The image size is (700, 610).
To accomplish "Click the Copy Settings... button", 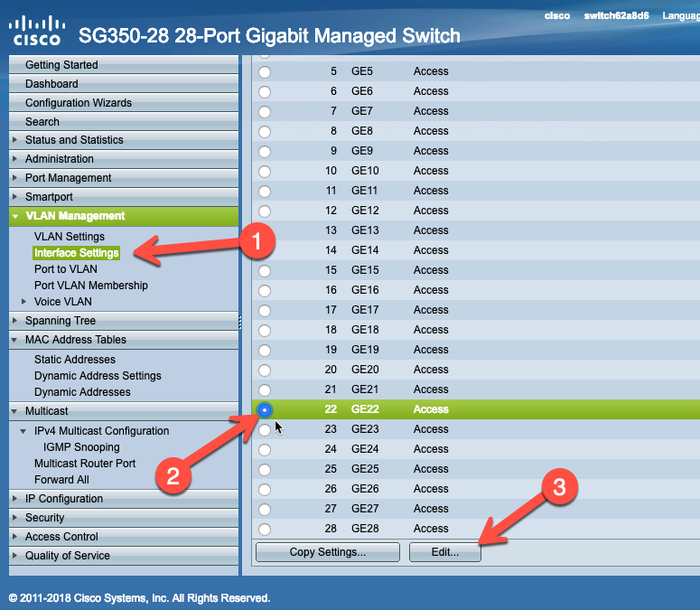I will [x=328, y=552].
